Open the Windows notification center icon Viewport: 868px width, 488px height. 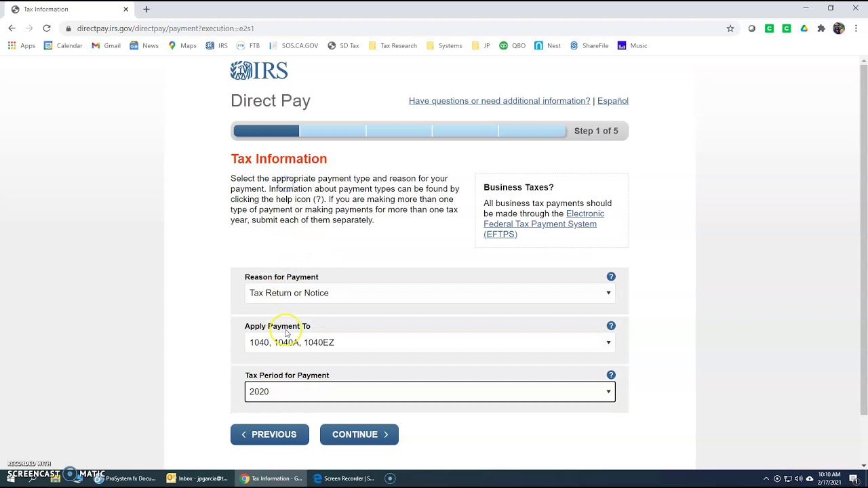854,479
